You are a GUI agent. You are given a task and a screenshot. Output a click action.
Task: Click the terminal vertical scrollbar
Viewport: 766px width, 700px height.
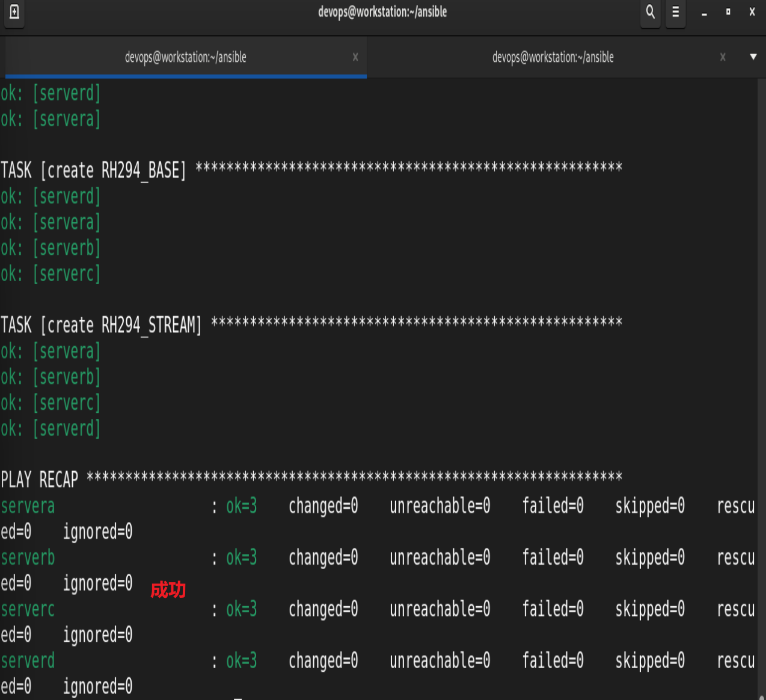click(761, 388)
